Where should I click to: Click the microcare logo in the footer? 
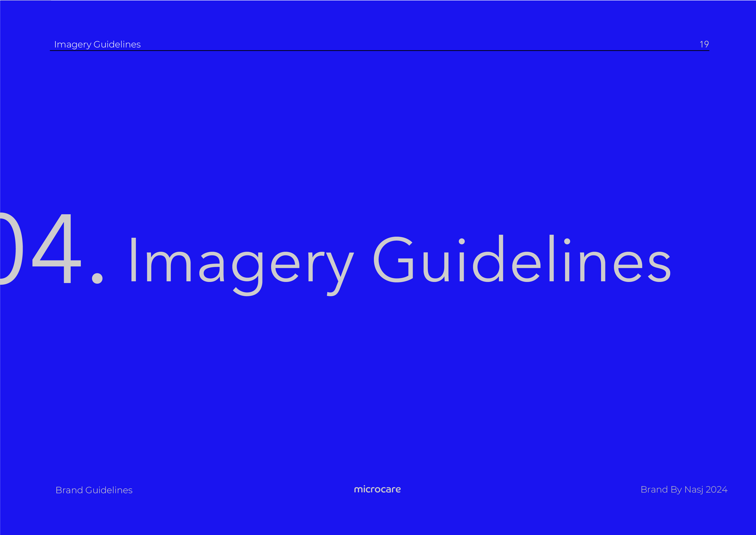point(377,490)
